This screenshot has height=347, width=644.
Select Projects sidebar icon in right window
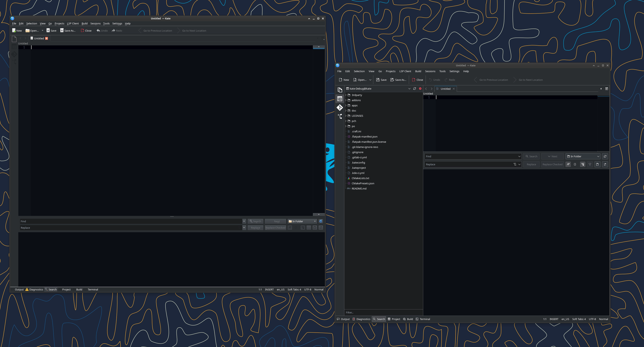pos(340,99)
